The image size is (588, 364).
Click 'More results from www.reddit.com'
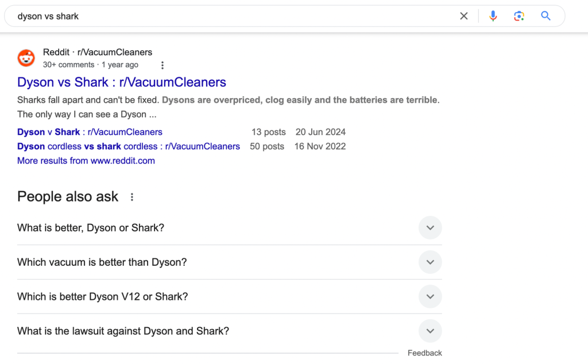tap(86, 161)
